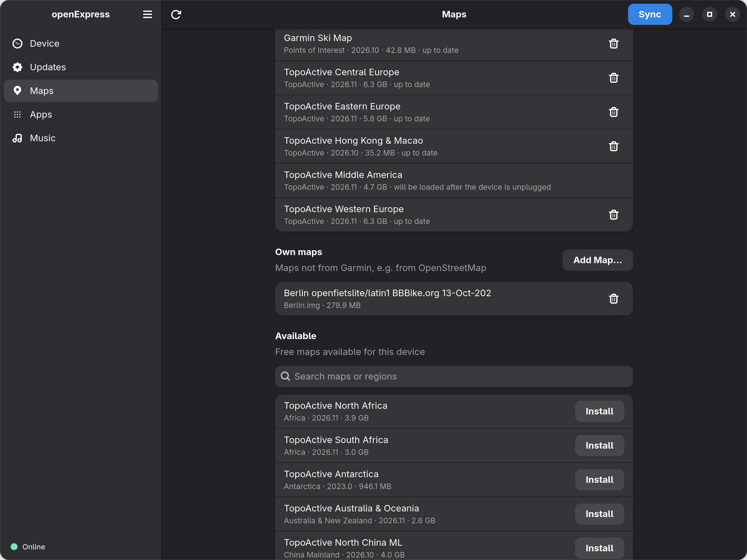
Task: Delete TopoActive Eastern Europe map
Action: point(613,112)
